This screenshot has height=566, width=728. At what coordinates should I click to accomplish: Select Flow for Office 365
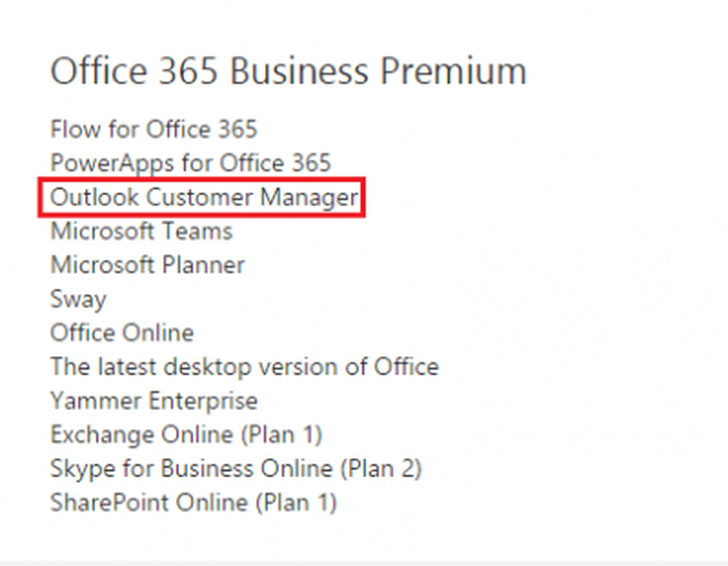point(153,129)
